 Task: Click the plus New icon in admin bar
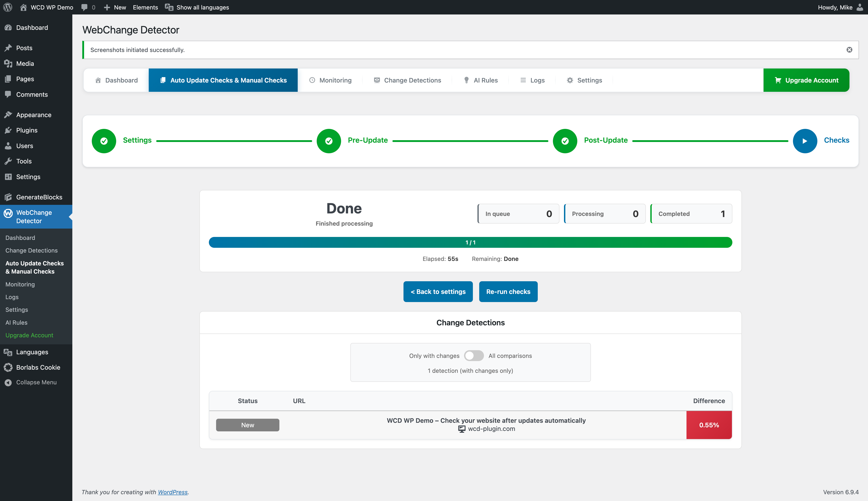click(107, 7)
